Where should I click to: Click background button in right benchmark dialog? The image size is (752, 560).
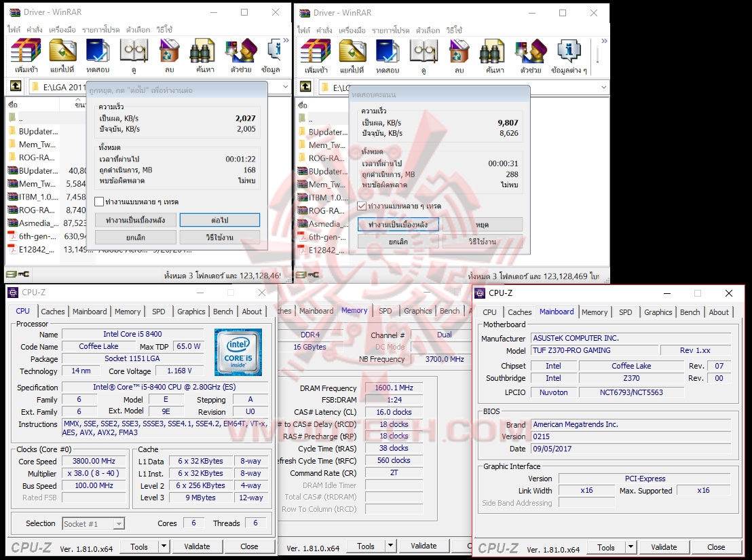398,225
